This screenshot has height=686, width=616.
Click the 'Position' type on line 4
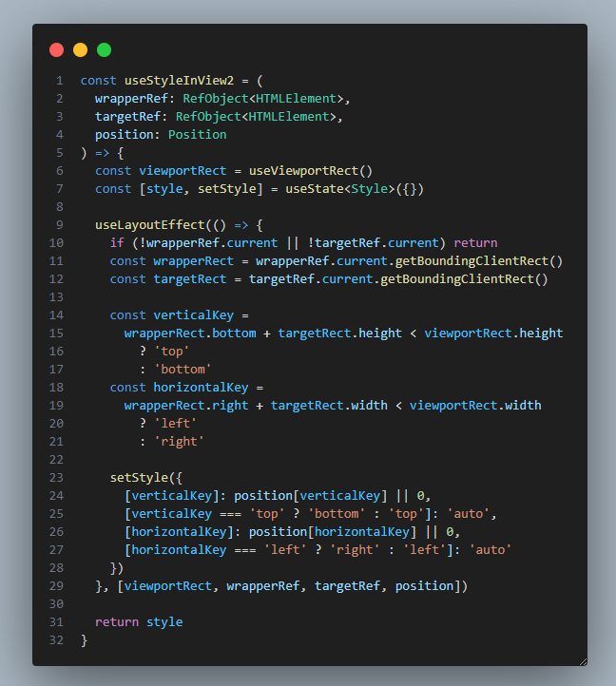point(198,135)
